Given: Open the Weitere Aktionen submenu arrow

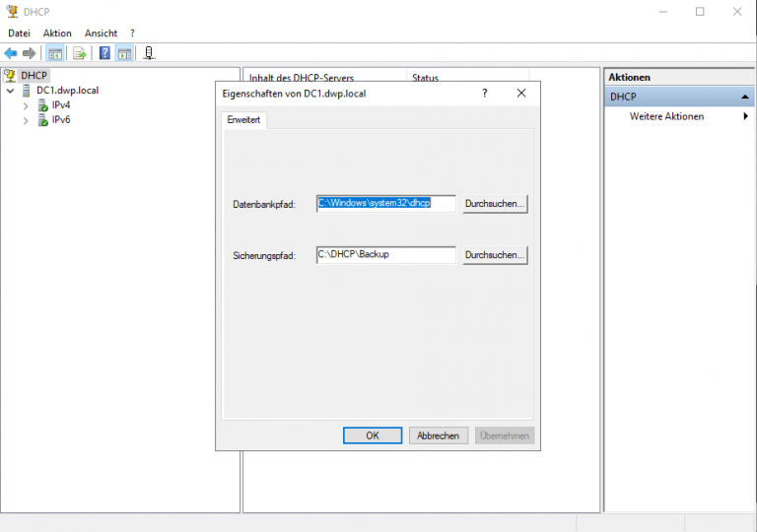Looking at the screenshot, I should 746,116.
